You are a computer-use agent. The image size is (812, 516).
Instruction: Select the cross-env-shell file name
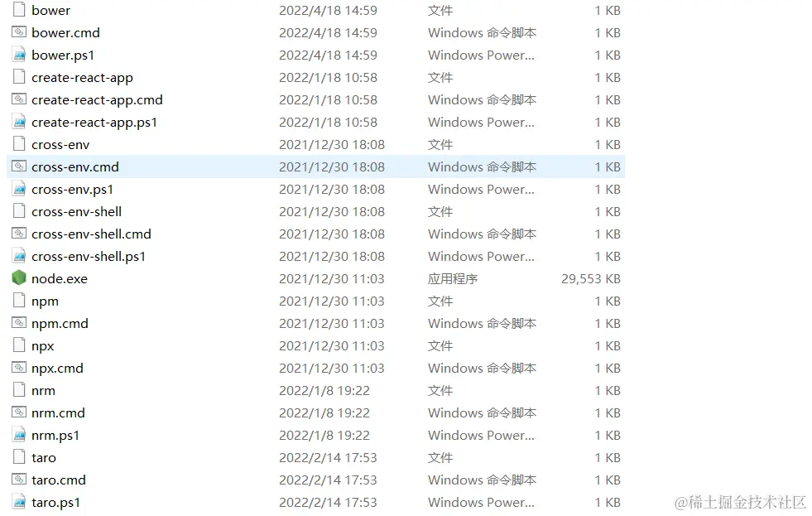tap(77, 212)
